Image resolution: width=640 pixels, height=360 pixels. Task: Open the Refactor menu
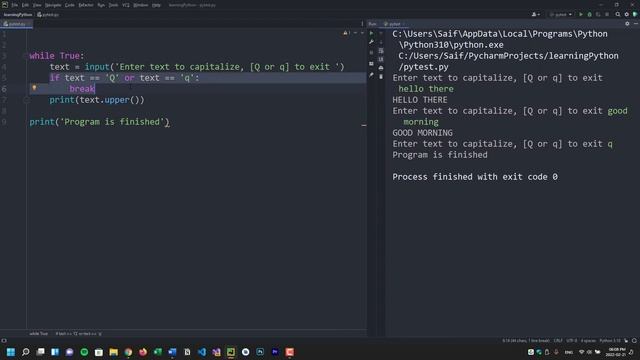click(x=86, y=5)
